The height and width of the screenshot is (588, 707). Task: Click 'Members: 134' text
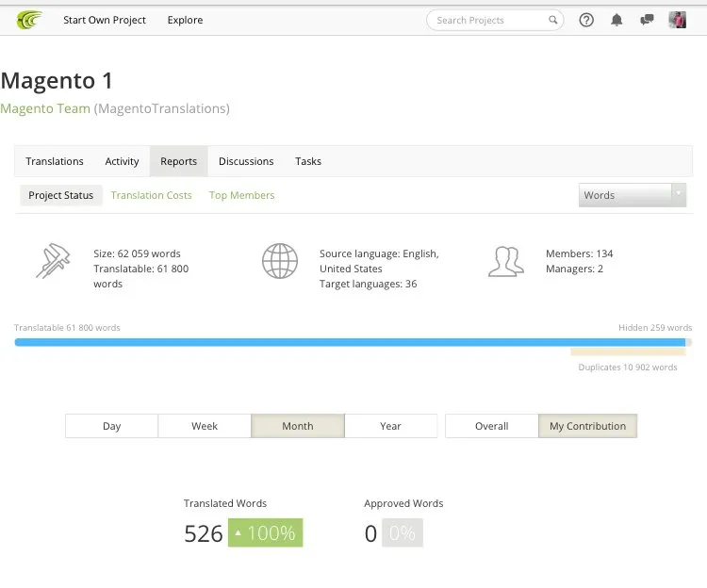(580, 253)
